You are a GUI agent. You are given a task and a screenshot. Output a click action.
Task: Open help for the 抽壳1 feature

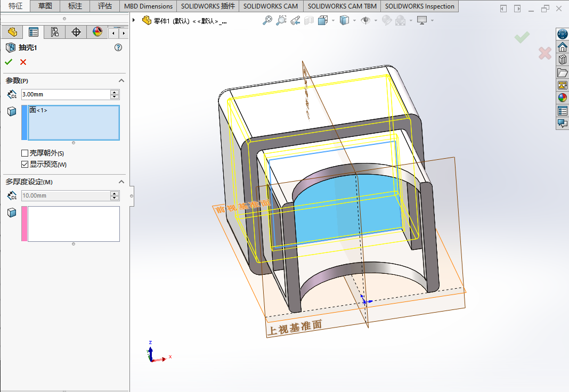tap(118, 47)
